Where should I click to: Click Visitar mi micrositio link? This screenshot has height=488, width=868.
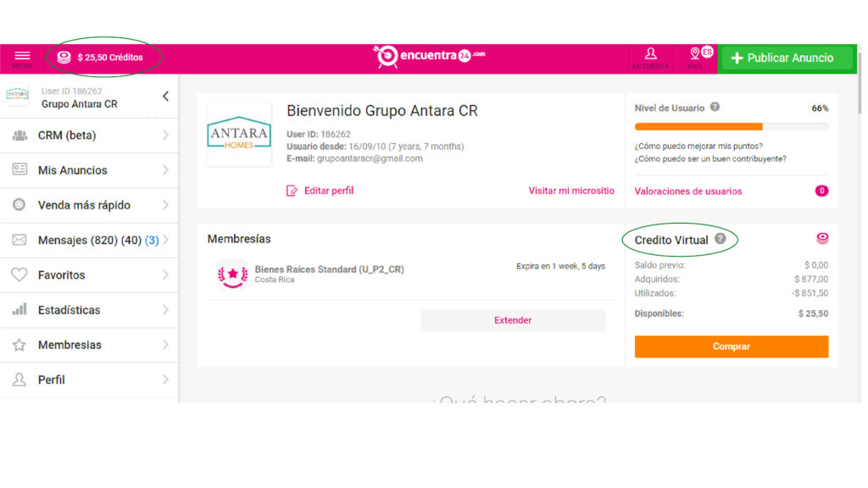click(x=571, y=191)
